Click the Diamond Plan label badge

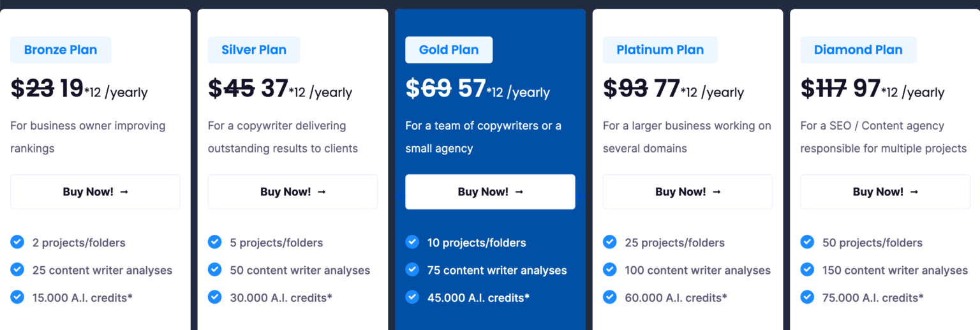(x=858, y=50)
